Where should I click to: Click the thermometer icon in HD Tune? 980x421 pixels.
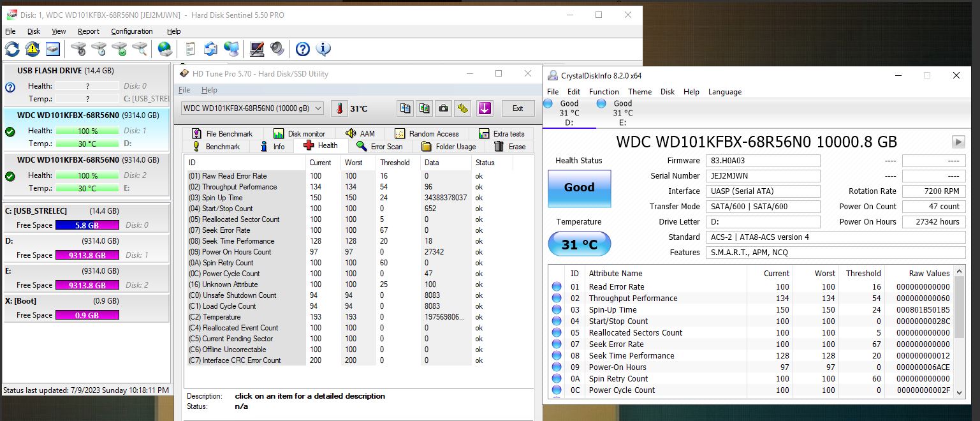[339, 108]
